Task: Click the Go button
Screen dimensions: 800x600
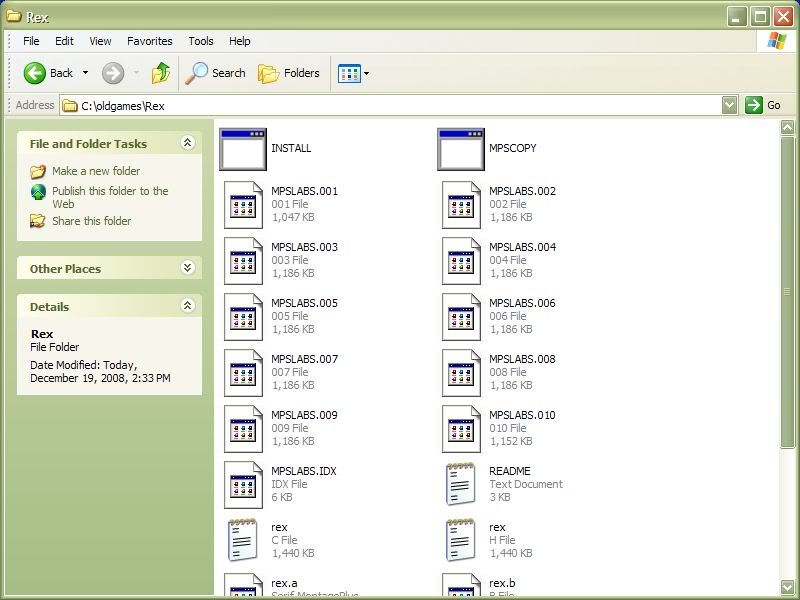Action: click(x=763, y=105)
